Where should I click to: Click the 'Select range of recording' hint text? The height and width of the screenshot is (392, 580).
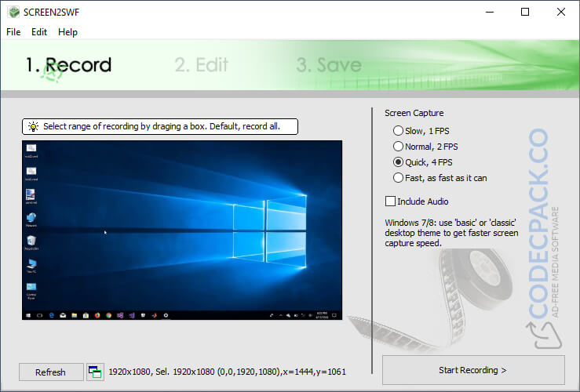pos(162,126)
